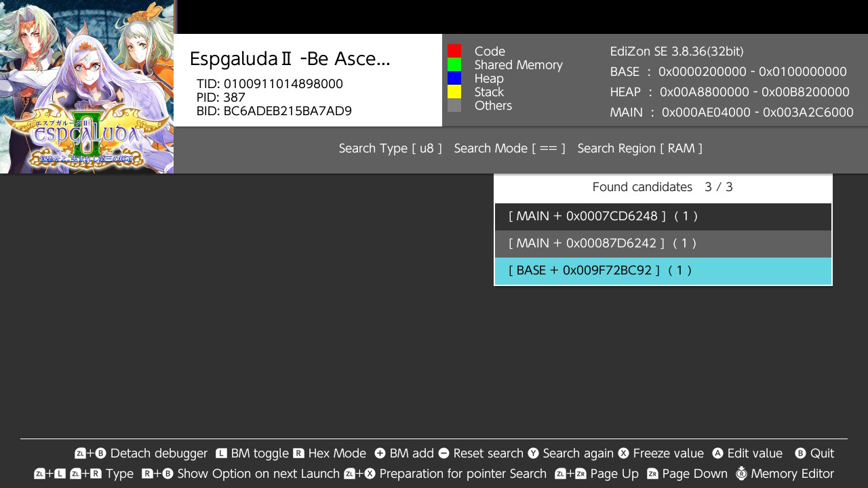Click the ZR icon beside Page Down
The image size is (868, 488).
point(653,474)
